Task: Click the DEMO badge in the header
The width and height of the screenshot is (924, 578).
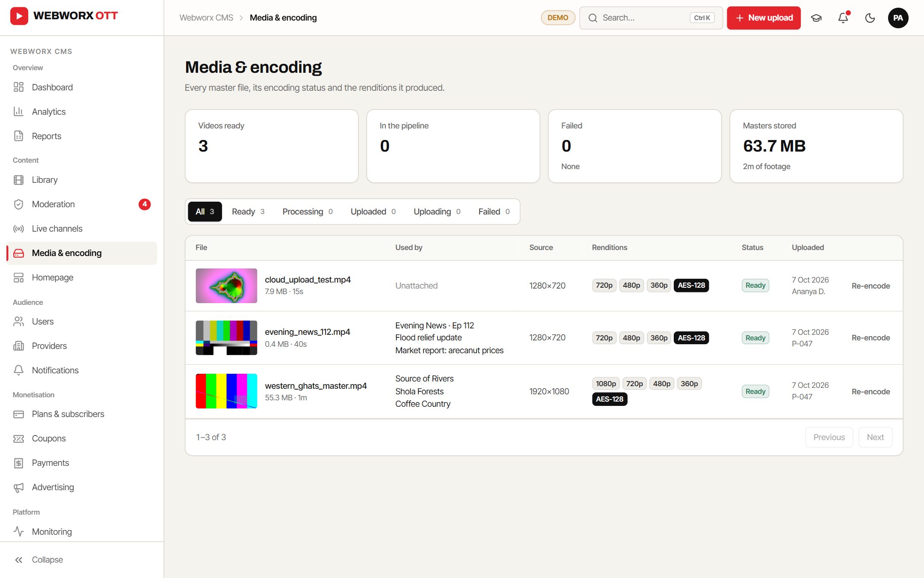Action: click(x=558, y=18)
